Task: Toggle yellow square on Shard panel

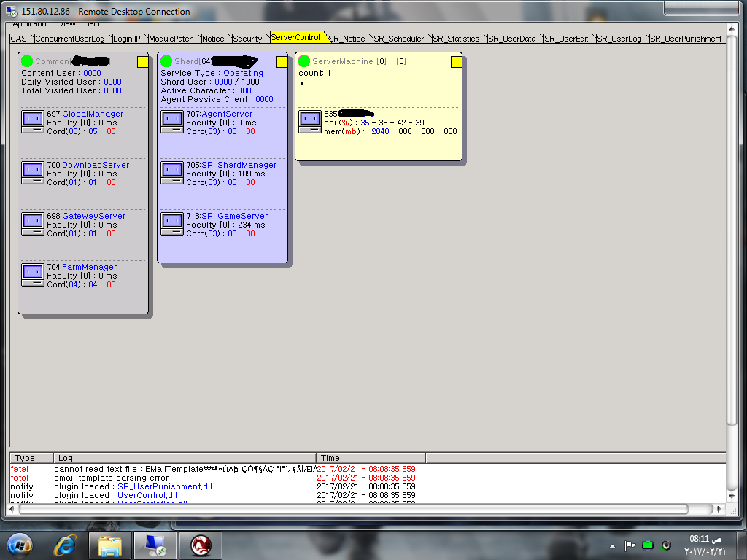Action: point(282,62)
